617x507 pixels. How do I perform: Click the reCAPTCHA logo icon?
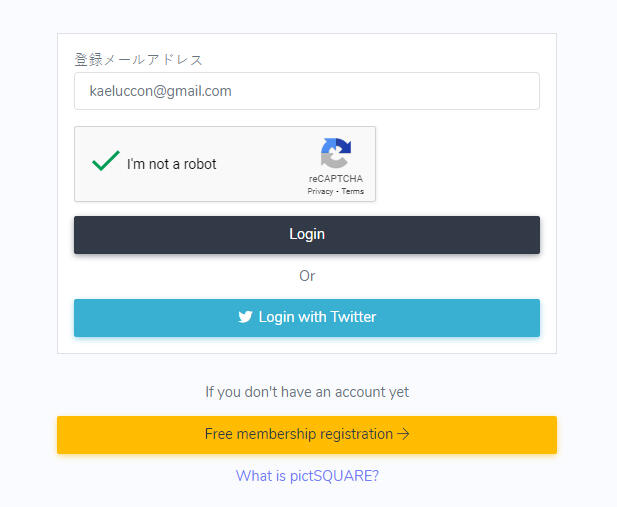click(335, 154)
